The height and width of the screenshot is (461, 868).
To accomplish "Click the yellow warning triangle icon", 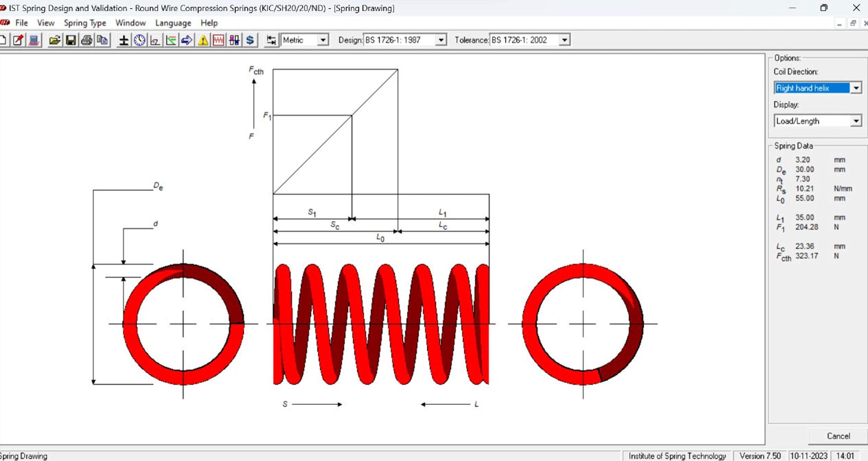I will point(203,40).
